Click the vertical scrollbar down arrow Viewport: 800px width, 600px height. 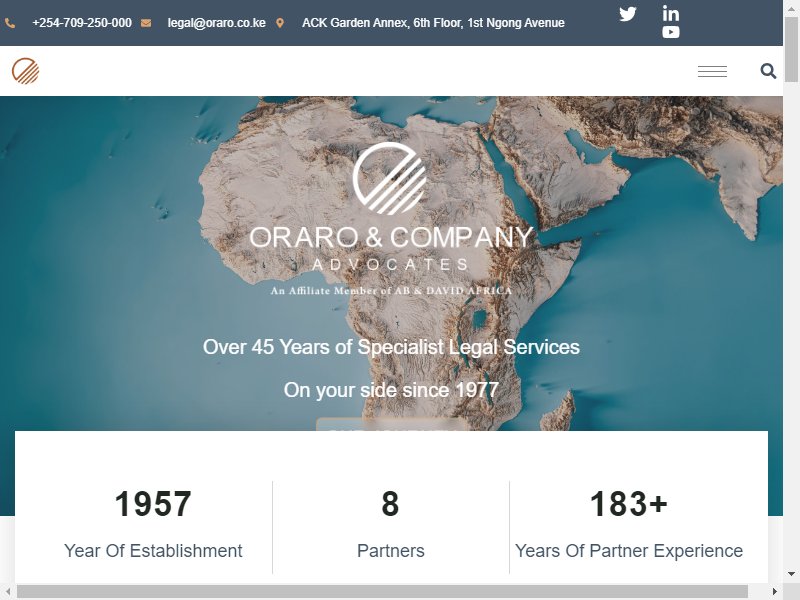[x=791, y=576]
